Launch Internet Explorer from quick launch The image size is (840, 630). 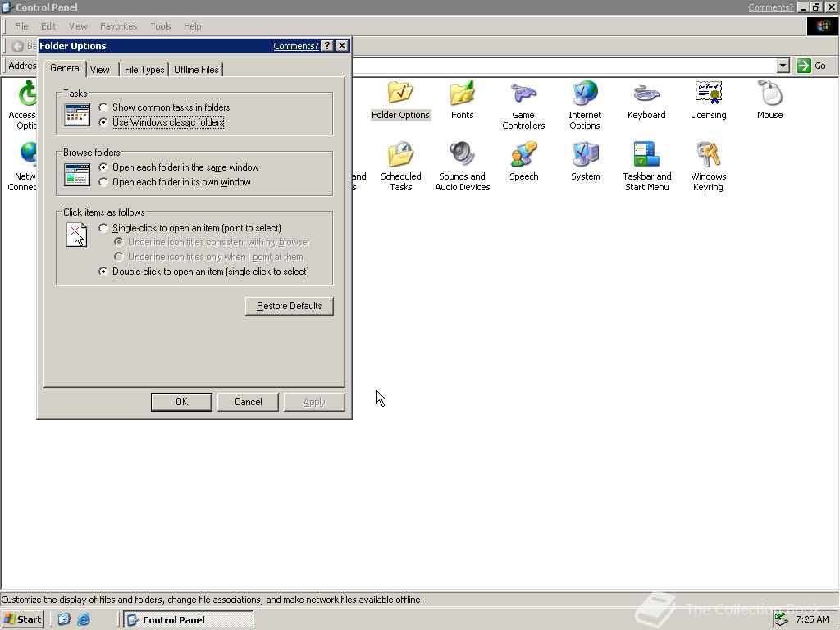tap(84, 619)
